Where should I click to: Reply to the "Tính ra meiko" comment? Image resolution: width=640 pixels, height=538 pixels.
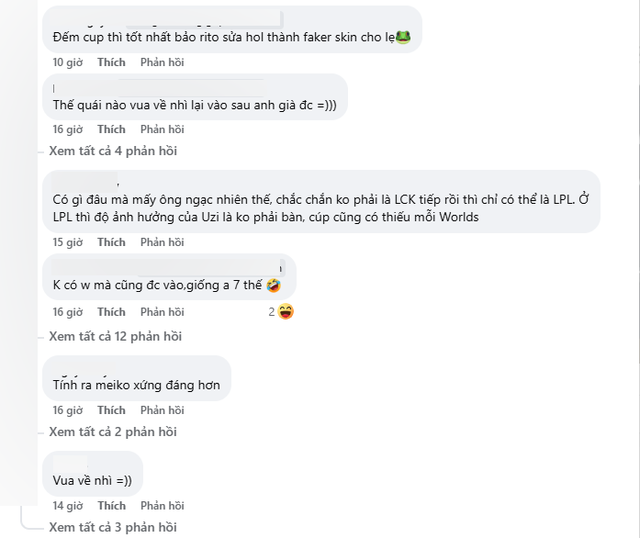162,410
